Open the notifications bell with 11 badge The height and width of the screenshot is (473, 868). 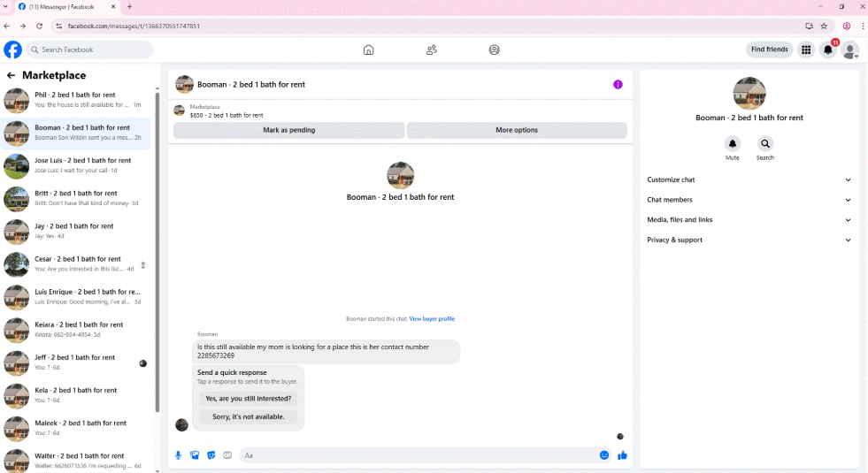point(828,50)
